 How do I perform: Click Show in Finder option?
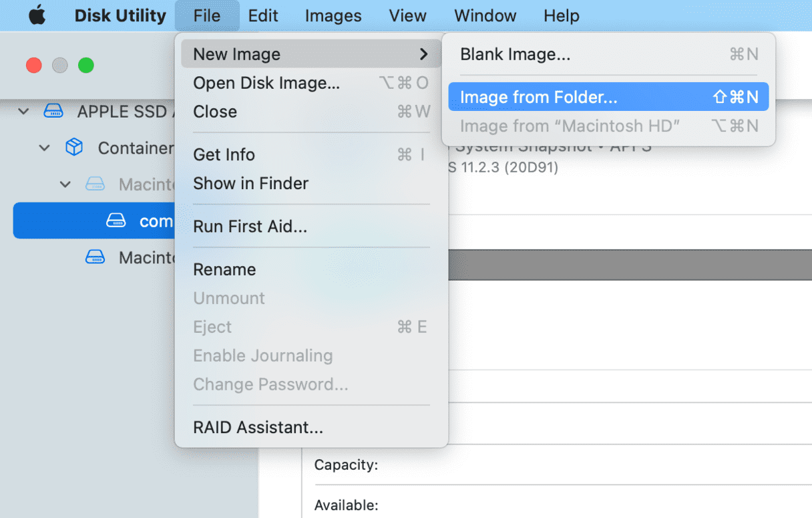tap(250, 183)
